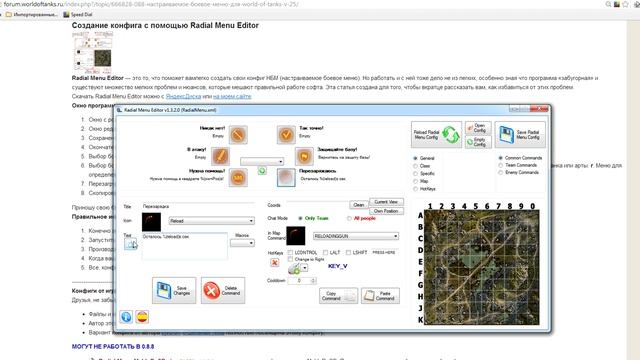The width and height of the screenshot is (640, 360).
Task: Select Enemy Commands radio button
Action: click(x=500, y=173)
